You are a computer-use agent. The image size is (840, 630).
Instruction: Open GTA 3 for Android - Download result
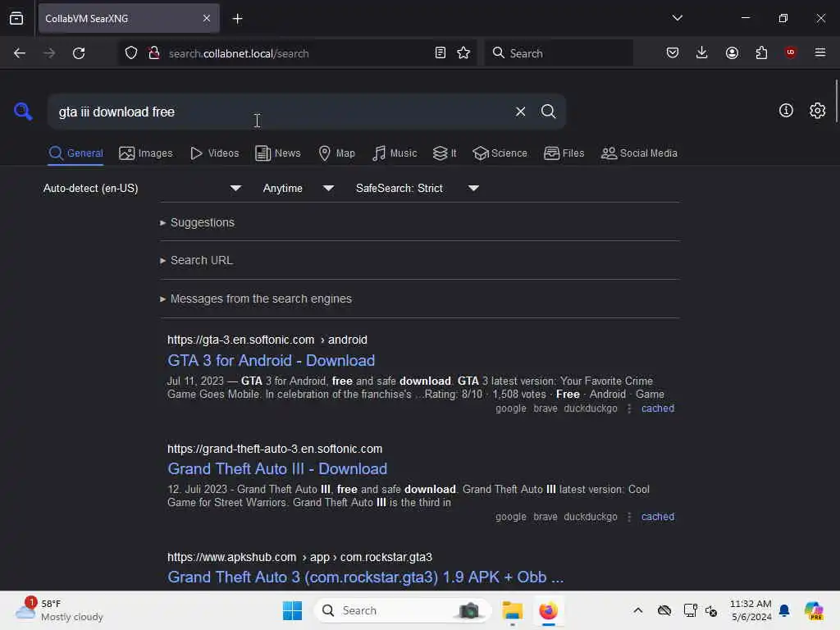point(271,361)
